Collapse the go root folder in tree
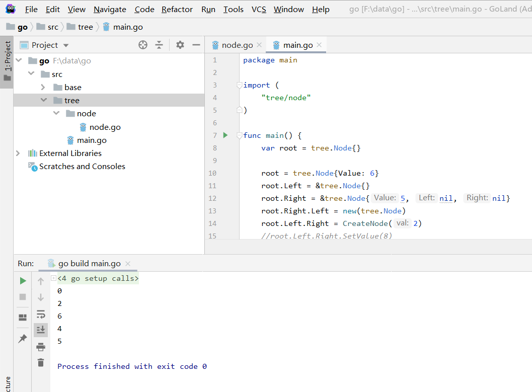The width and height of the screenshot is (532, 392). click(19, 60)
